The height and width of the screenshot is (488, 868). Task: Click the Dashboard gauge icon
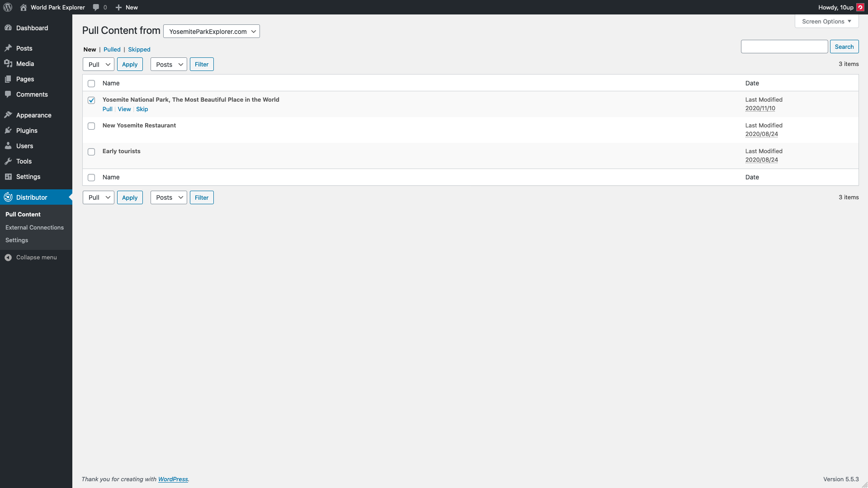click(8, 28)
